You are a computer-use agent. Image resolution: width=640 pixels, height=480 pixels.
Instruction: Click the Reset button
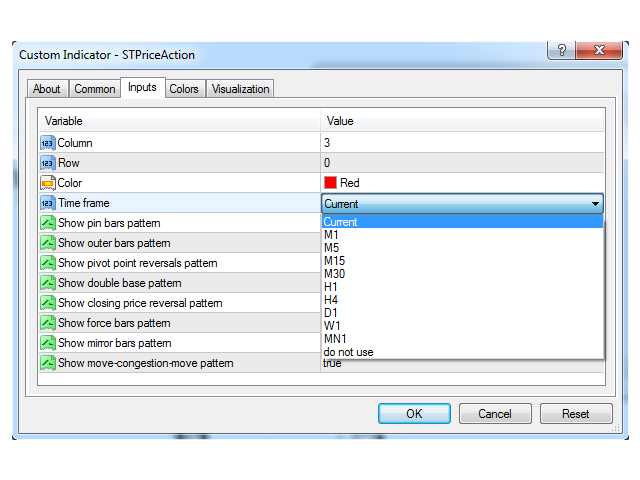coord(576,414)
